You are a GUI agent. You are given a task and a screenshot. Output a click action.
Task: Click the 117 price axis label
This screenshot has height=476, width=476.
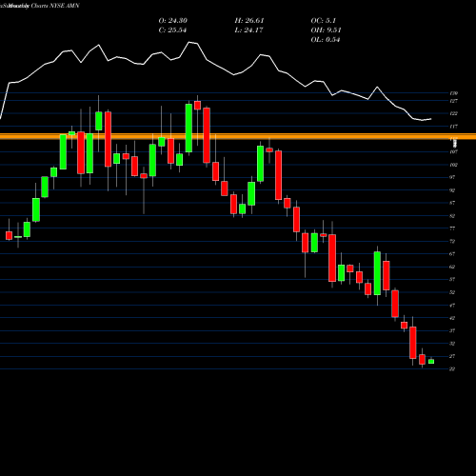tap(454, 127)
